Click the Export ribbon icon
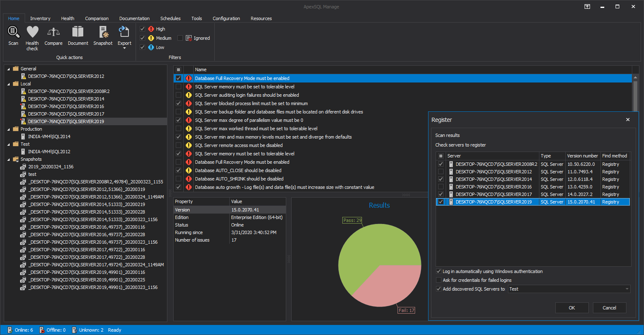The height and width of the screenshot is (335, 644). 124,32
